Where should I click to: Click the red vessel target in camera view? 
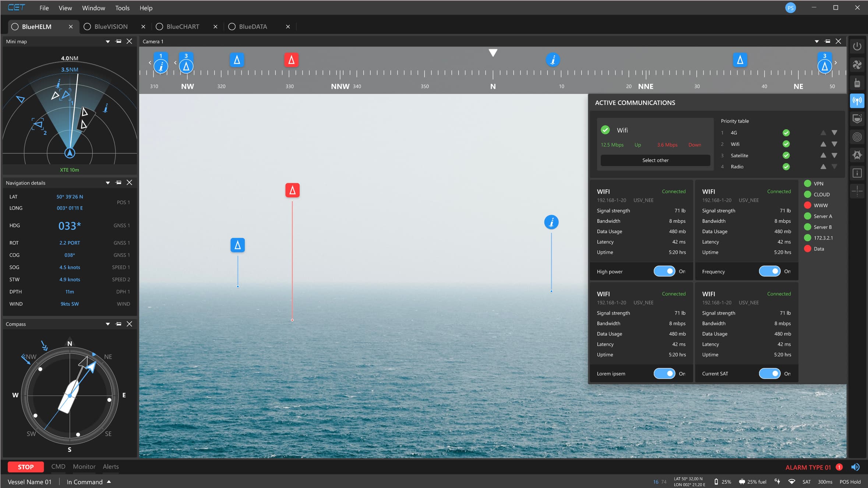(x=292, y=190)
